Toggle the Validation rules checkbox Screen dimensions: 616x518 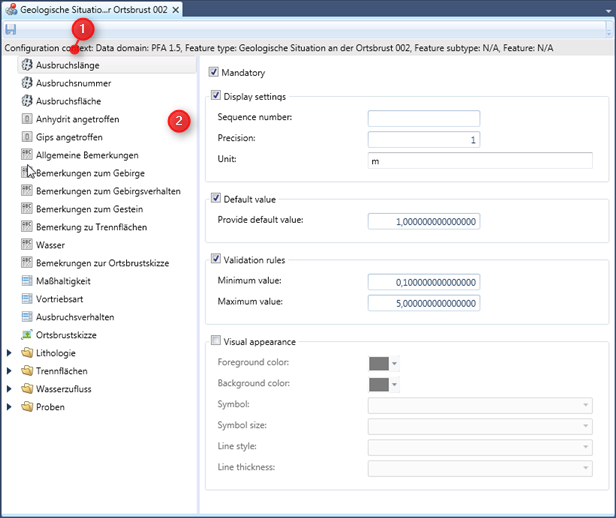(x=213, y=260)
